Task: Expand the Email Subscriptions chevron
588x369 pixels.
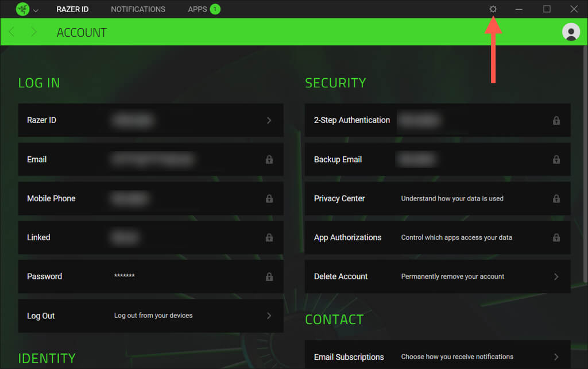Action: [556, 357]
